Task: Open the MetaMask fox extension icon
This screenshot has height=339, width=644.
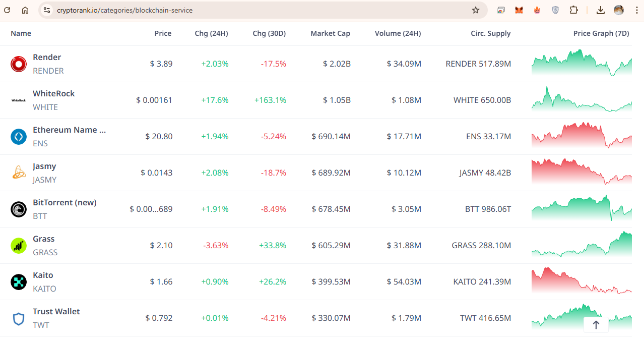Action: click(x=519, y=10)
